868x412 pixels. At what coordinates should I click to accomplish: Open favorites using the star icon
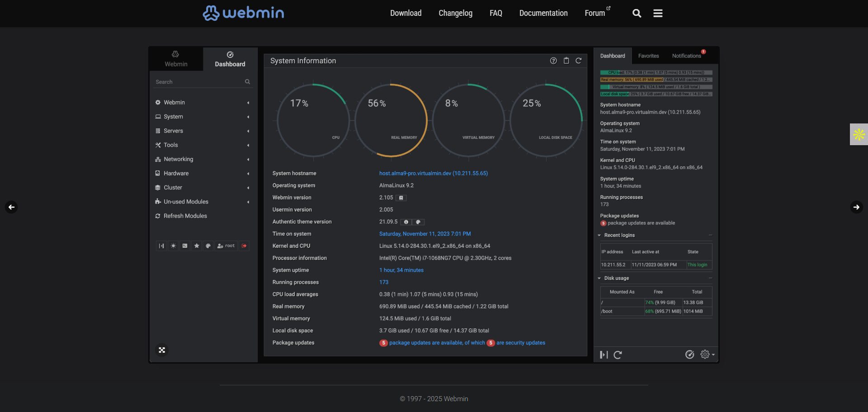[196, 246]
